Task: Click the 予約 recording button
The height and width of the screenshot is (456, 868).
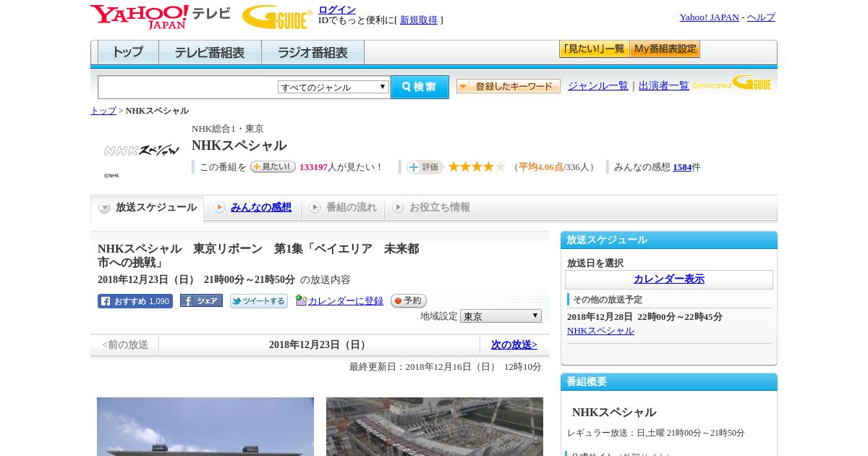Action: point(409,301)
